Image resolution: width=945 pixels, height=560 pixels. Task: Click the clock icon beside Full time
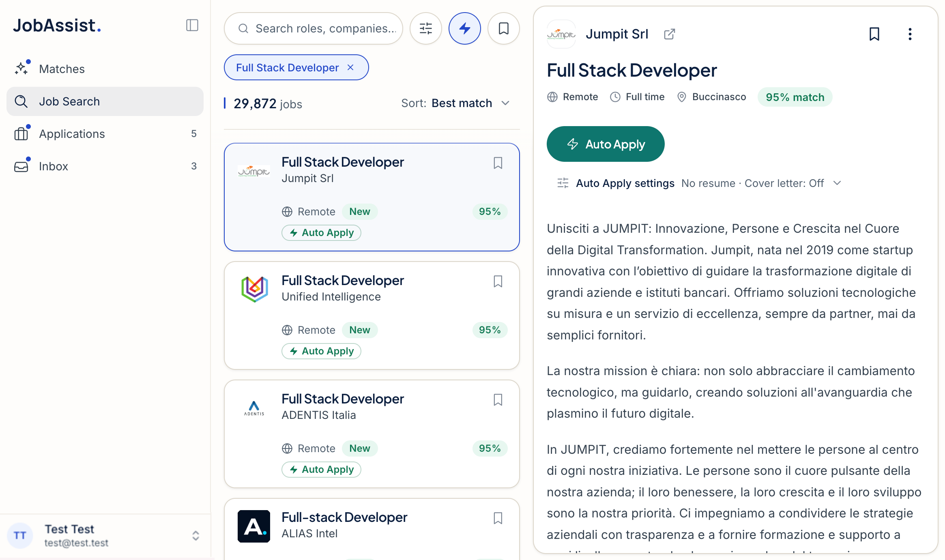pos(615,97)
